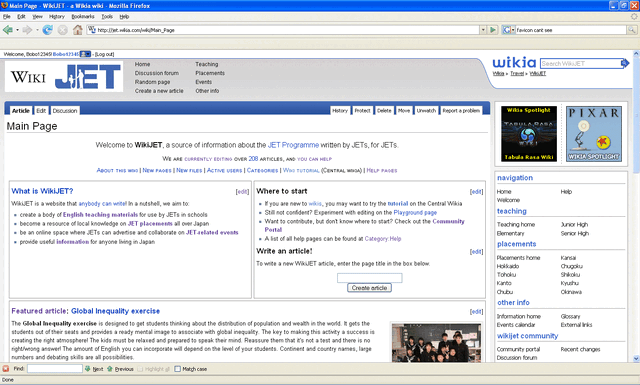Open the address bar history dropdown
This screenshot has width=640, height=385.
click(483, 30)
